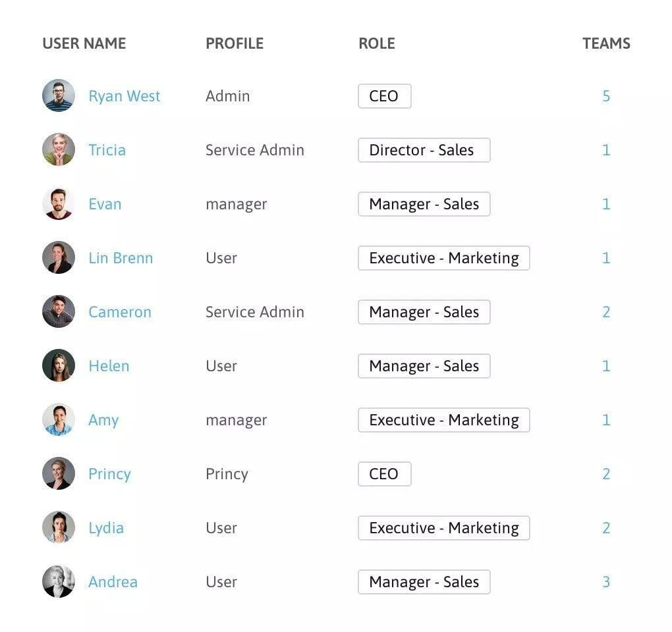Viewport: 672px width, 632px height.
Task: Click Cameron's teams count link
Action: tap(606, 312)
